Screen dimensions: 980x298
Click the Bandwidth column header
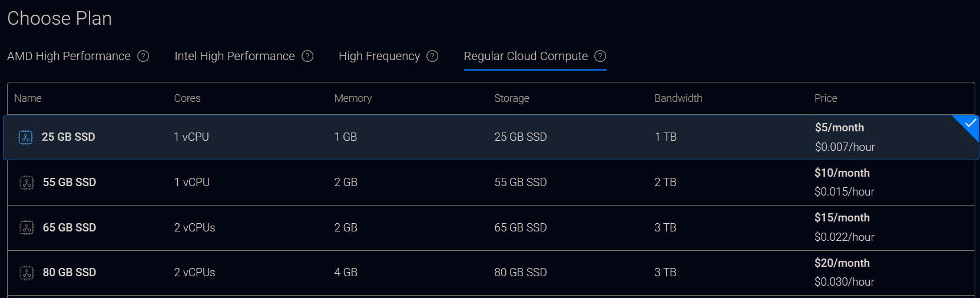(678, 98)
